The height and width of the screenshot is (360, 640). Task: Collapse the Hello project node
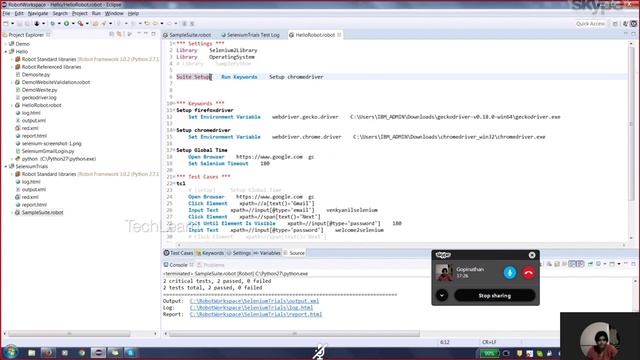click(x=6, y=52)
